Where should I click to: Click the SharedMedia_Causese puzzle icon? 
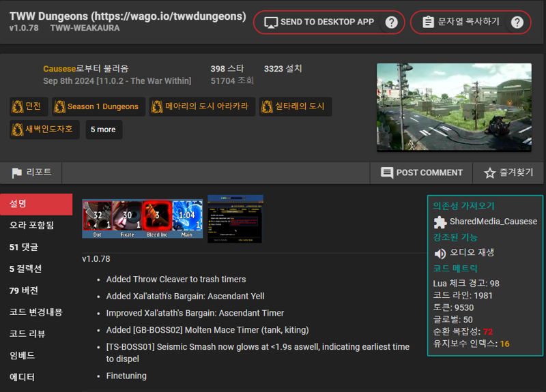click(440, 222)
